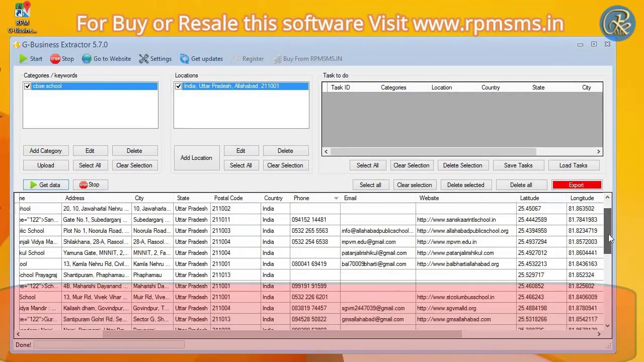Click the Task to do list right scroll arrow
644x362 pixels.
tap(599, 151)
